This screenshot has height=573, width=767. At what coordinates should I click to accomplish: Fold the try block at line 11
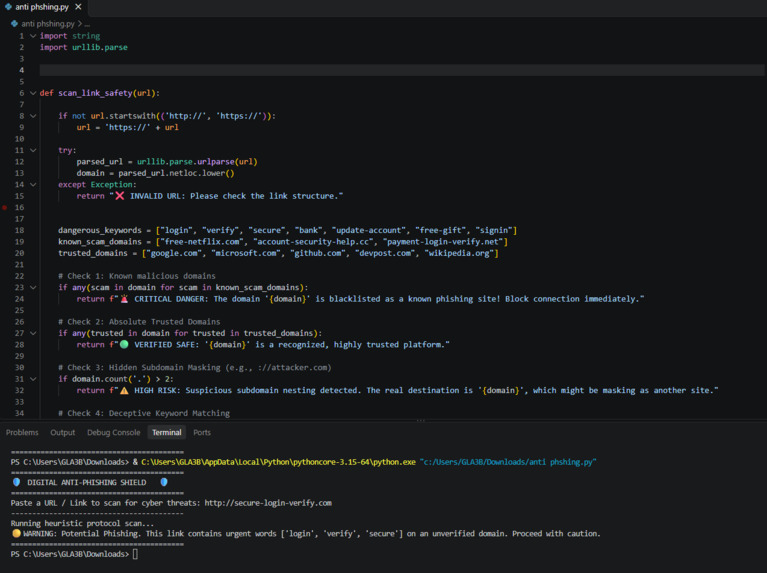click(x=33, y=150)
